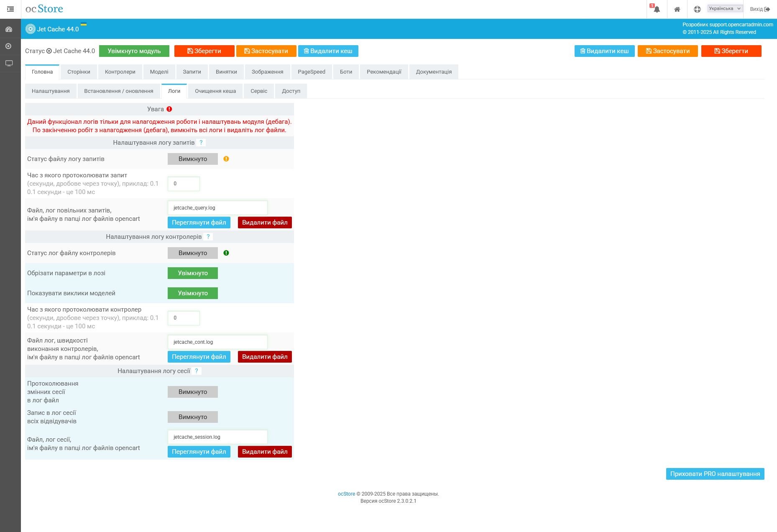This screenshot has width=777, height=532.
Task: Disable 'Обрізати параметри в лозі' toggle
Action: (193, 273)
